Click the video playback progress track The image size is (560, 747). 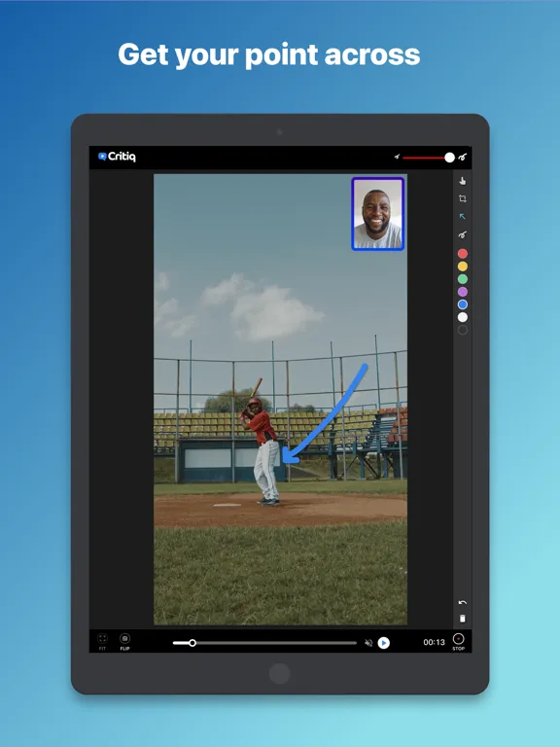point(264,643)
